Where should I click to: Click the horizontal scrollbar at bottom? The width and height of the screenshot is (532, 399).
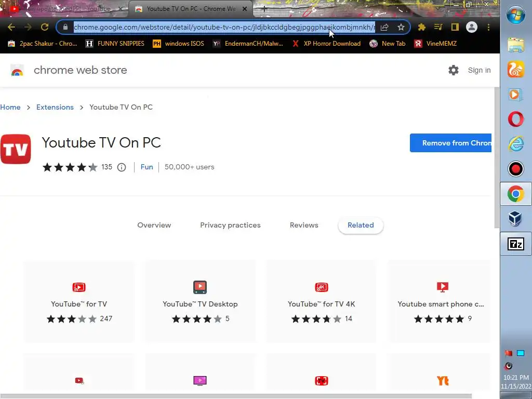[236, 396]
